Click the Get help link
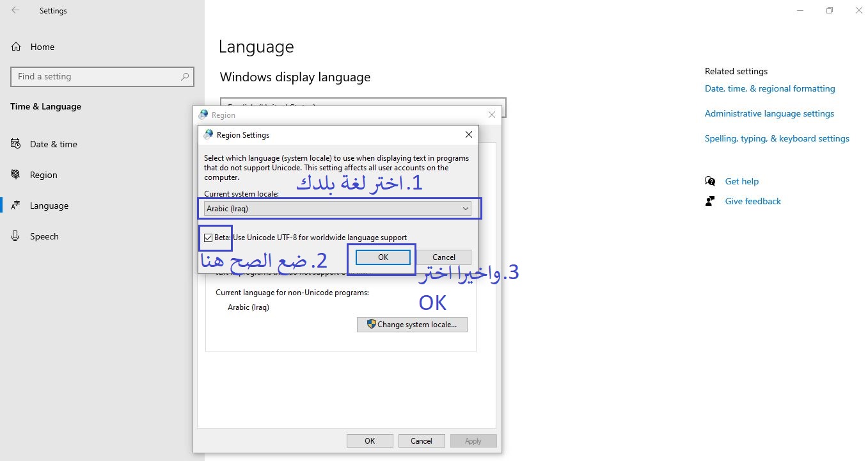 click(742, 181)
